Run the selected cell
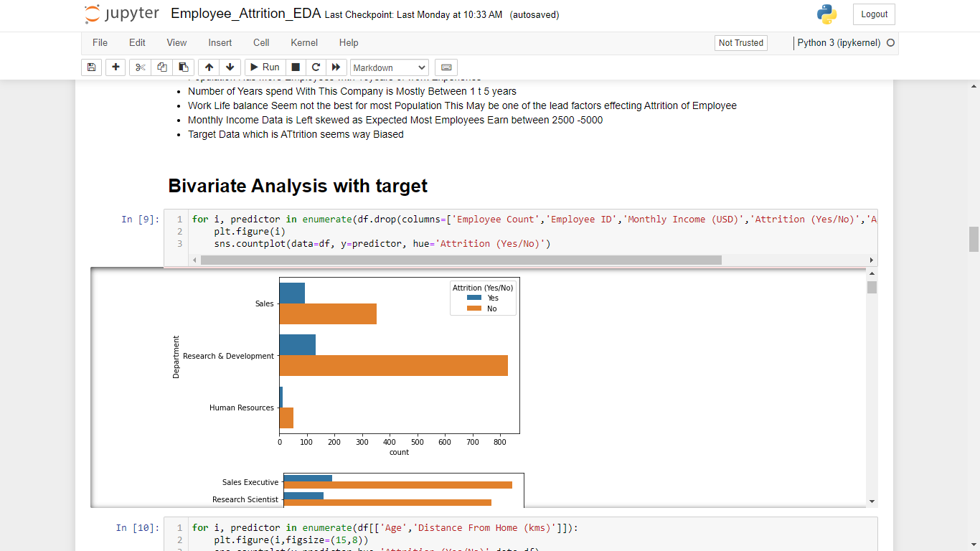The height and width of the screenshot is (551, 980). click(264, 67)
